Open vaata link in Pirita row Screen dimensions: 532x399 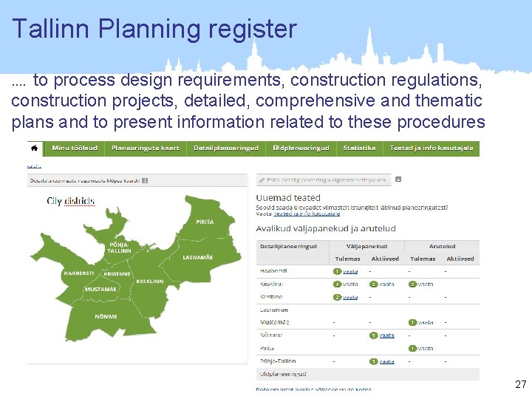pyautogui.click(x=426, y=349)
